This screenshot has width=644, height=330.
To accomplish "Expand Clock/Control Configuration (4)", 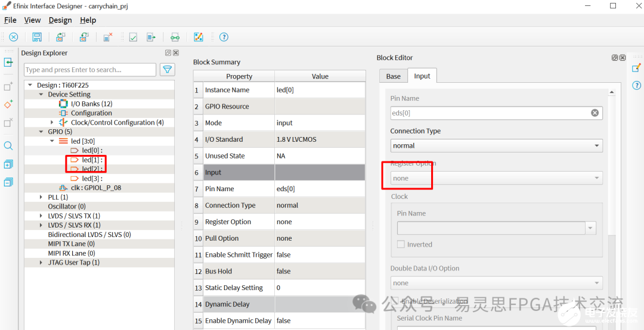I will tap(52, 122).
